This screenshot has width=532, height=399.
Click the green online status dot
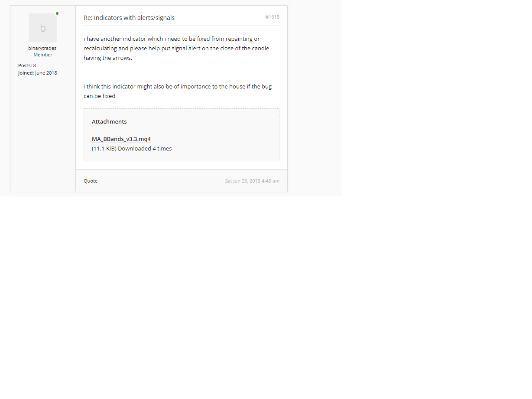click(57, 13)
